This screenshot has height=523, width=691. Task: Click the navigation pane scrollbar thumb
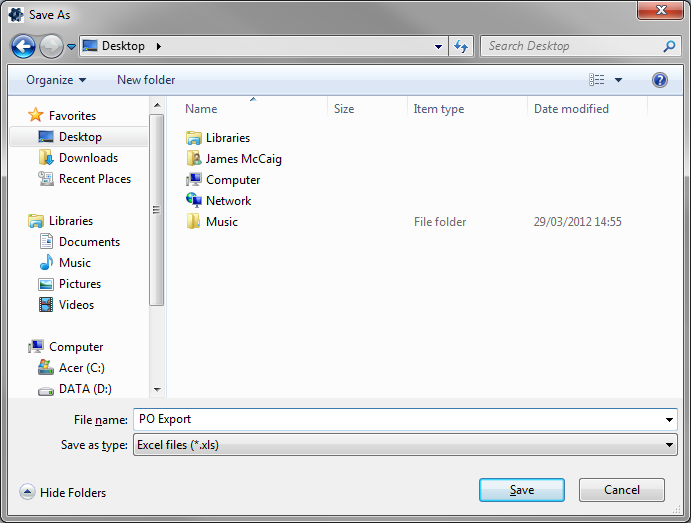click(156, 210)
